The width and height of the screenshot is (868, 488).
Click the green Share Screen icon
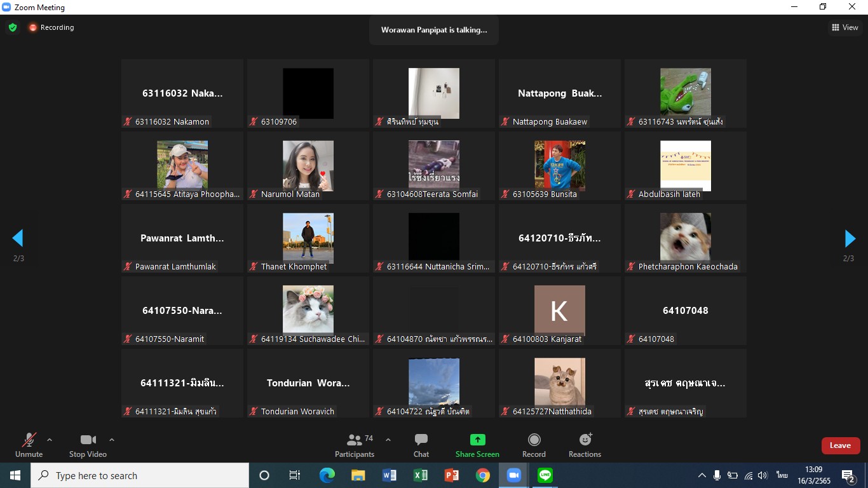pyautogui.click(x=477, y=440)
